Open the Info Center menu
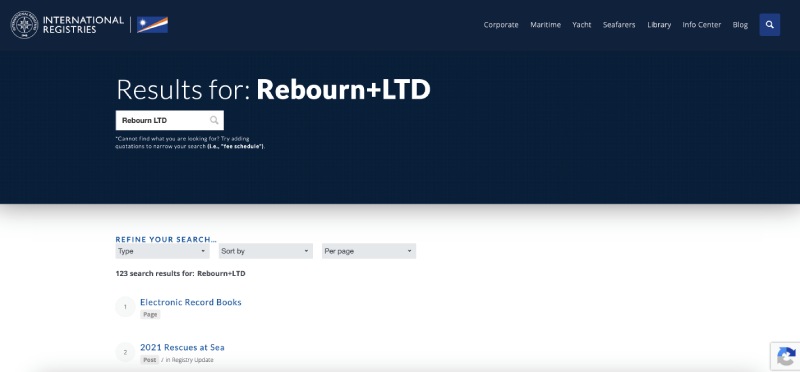Image resolution: width=800 pixels, height=372 pixels. point(702,24)
